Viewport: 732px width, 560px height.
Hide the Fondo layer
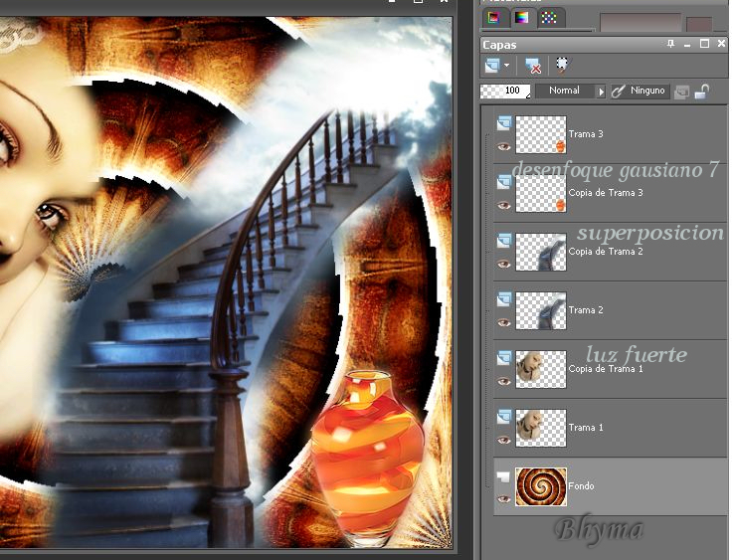coord(503,498)
